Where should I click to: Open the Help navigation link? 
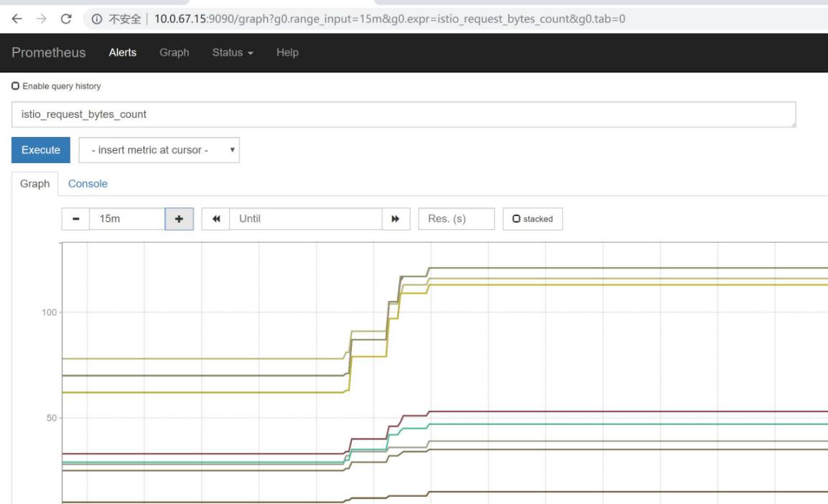tap(287, 52)
